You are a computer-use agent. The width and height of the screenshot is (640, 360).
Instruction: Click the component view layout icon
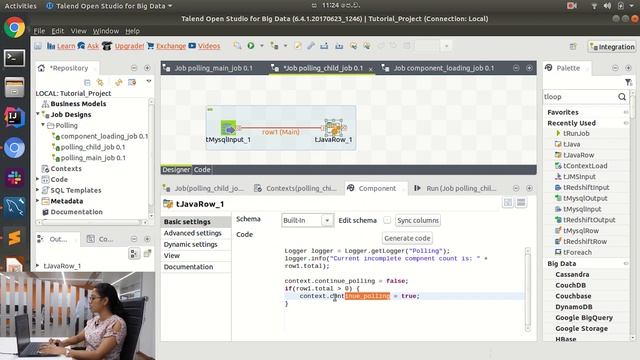(508, 202)
